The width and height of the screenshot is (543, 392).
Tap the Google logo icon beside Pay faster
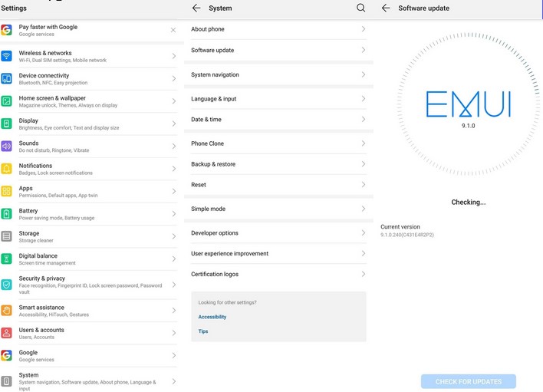pos(6,30)
